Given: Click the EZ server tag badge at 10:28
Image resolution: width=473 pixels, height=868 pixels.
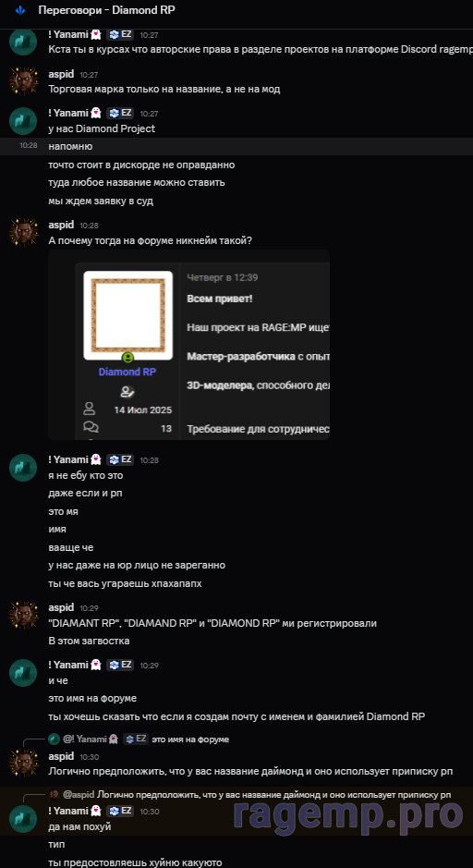Looking at the screenshot, I should pos(120,459).
